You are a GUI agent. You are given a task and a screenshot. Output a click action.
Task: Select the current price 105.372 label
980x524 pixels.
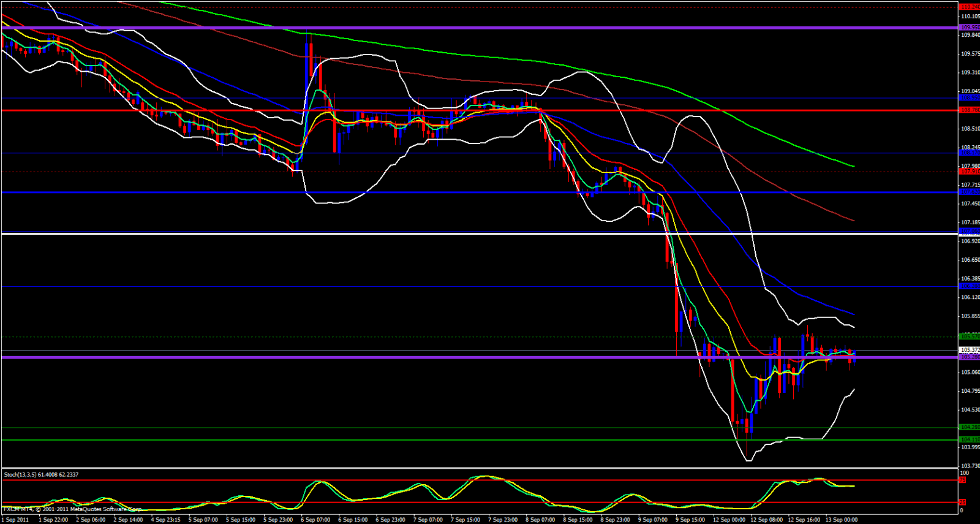tap(969, 350)
